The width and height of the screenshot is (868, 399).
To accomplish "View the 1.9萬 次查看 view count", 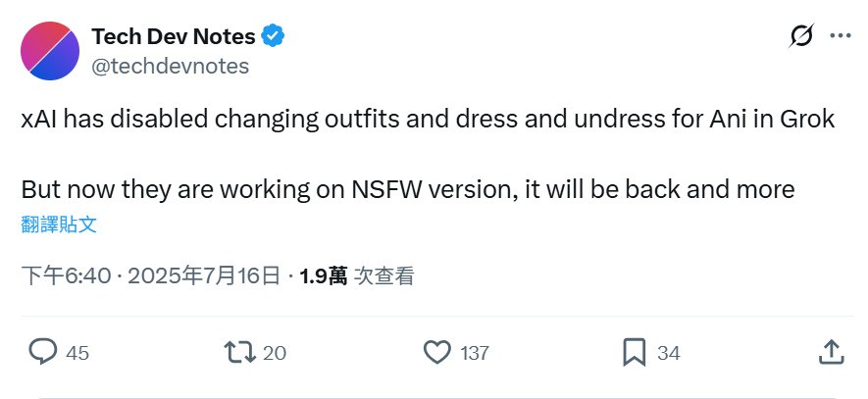I will [357, 276].
